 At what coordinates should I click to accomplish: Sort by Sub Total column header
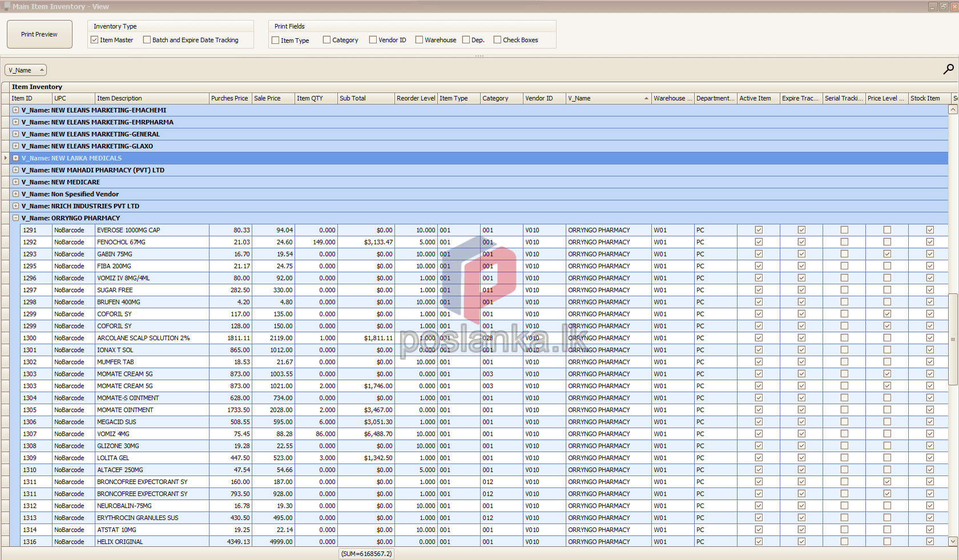coord(366,98)
